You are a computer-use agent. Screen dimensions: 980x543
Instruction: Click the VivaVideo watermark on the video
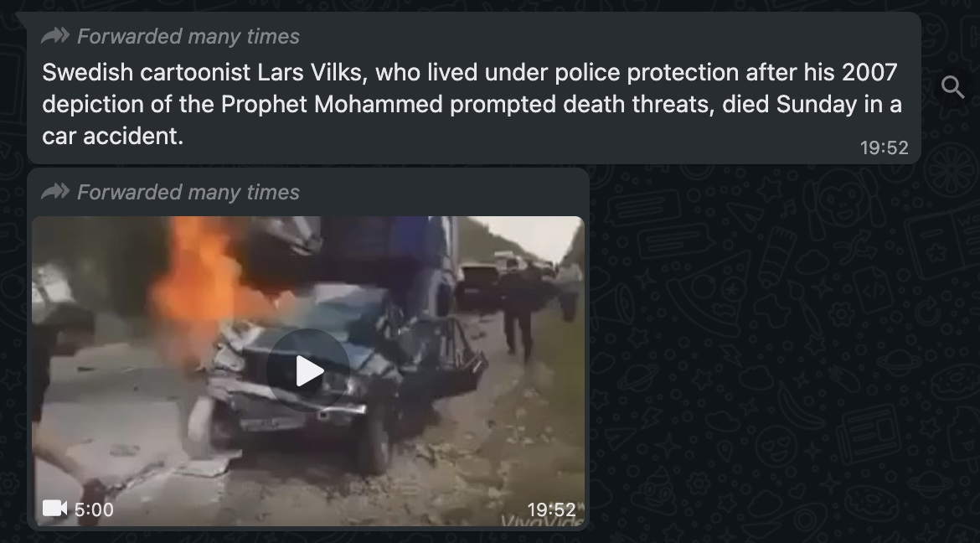click(x=543, y=521)
